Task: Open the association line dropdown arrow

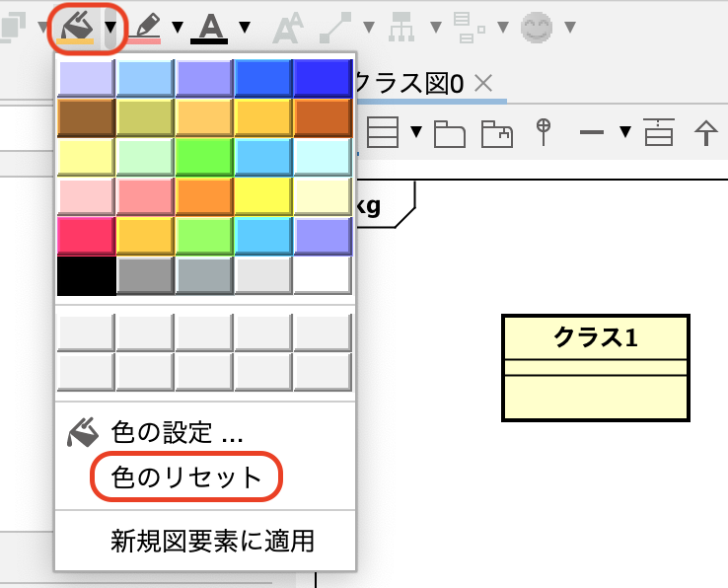Action: (625, 132)
